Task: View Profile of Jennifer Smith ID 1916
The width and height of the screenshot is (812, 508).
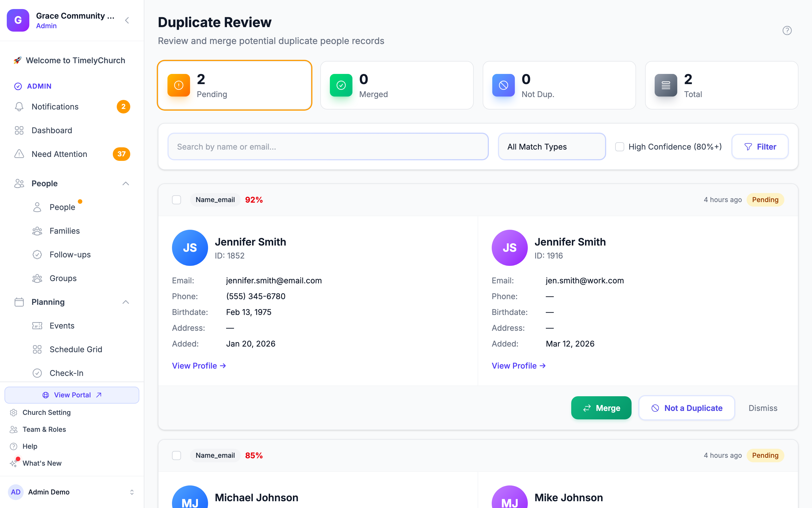Action: (x=519, y=365)
